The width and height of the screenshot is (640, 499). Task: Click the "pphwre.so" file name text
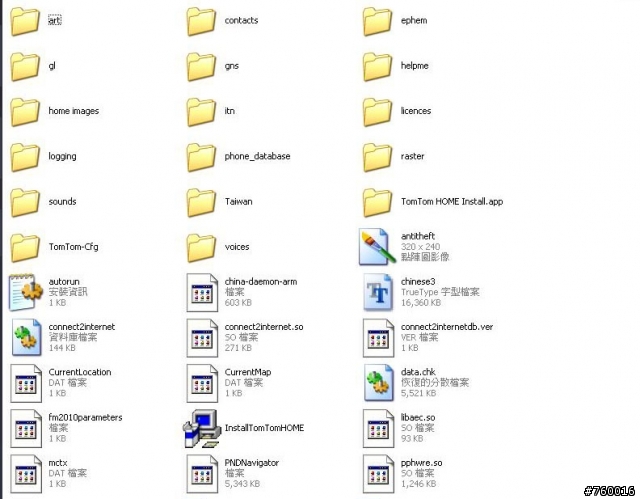[x=421, y=463]
